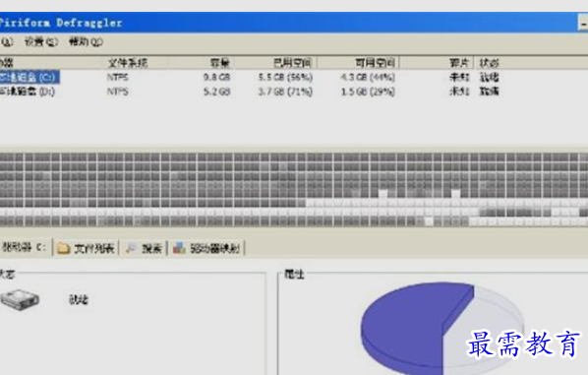Sort by the 已用空间 column header

(292, 63)
